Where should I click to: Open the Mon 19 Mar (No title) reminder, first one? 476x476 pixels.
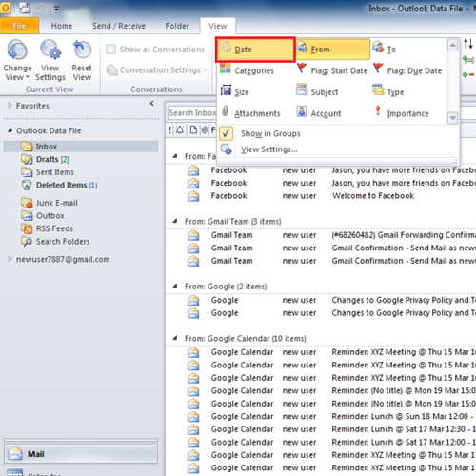point(330,390)
